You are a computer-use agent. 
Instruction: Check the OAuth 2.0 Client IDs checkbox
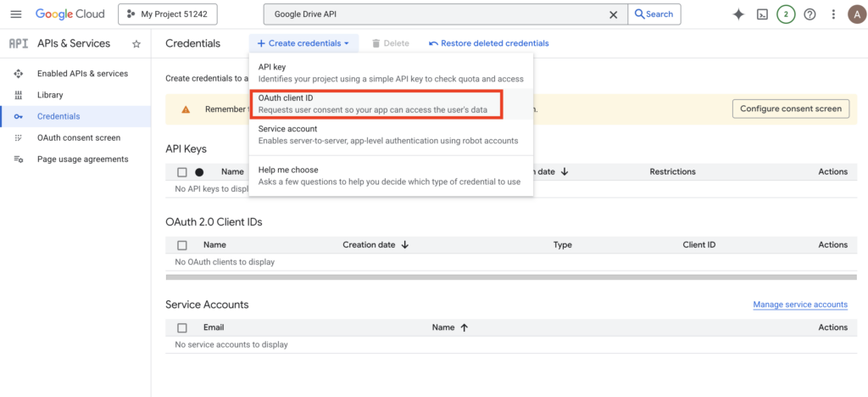pyautogui.click(x=182, y=245)
